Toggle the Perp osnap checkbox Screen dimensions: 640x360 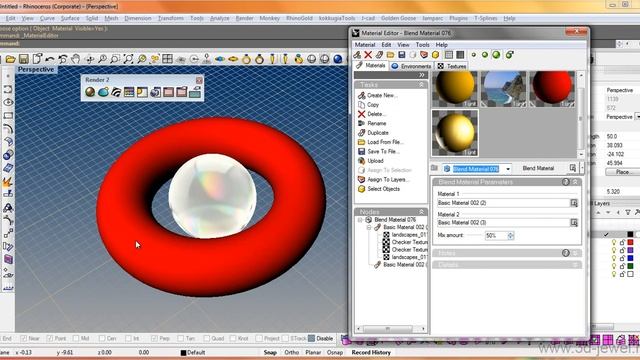point(154,338)
